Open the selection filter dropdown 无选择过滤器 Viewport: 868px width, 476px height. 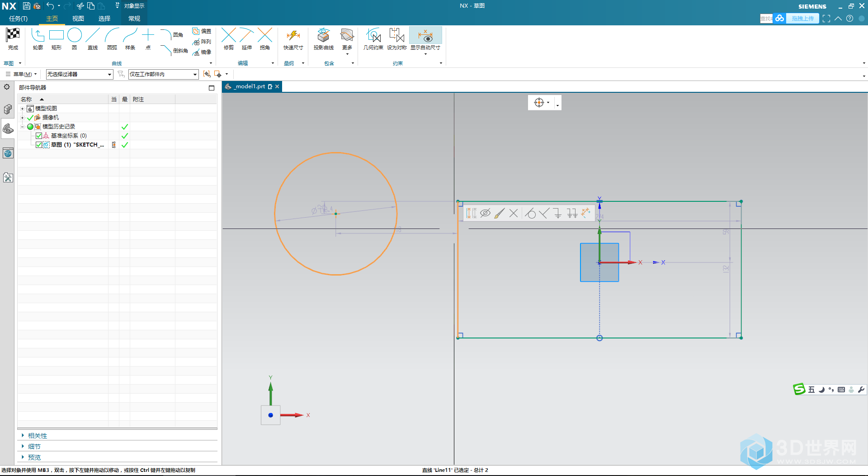coord(79,74)
